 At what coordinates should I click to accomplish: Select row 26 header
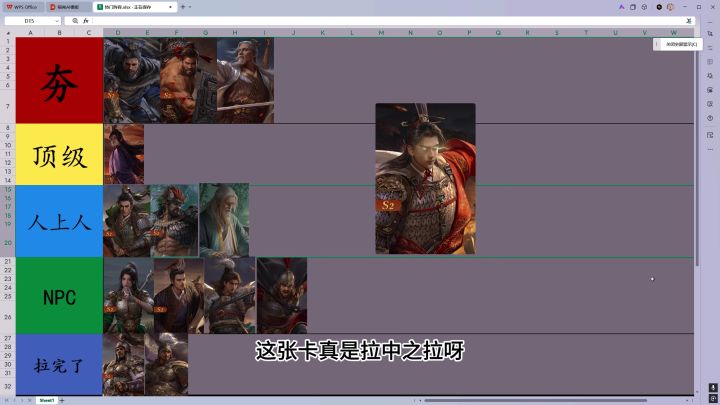(x=8, y=317)
